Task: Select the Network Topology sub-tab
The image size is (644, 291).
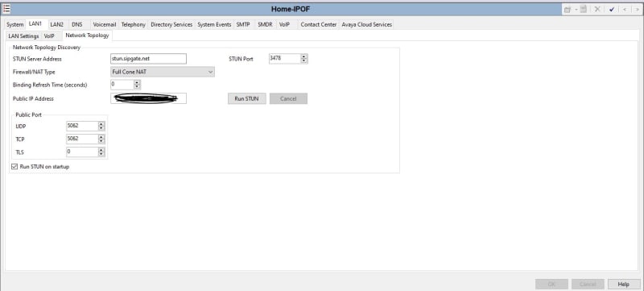Action: tap(87, 35)
